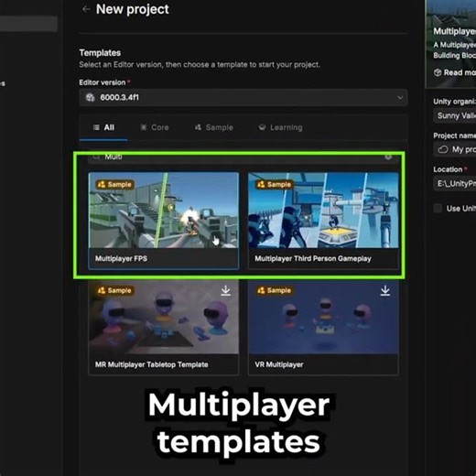Click the Sample badge on MR Multiplayer Tabletop

pos(114,290)
